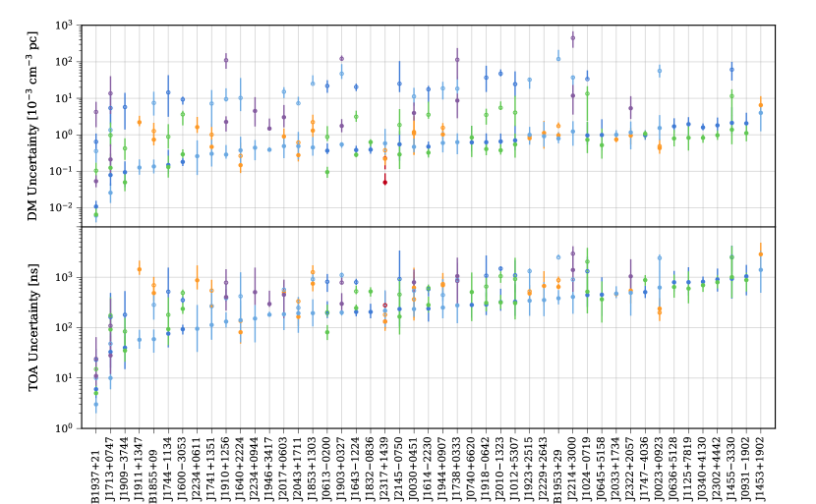Select the J0613-0200 x-axis tick label

click(x=326, y=466)
